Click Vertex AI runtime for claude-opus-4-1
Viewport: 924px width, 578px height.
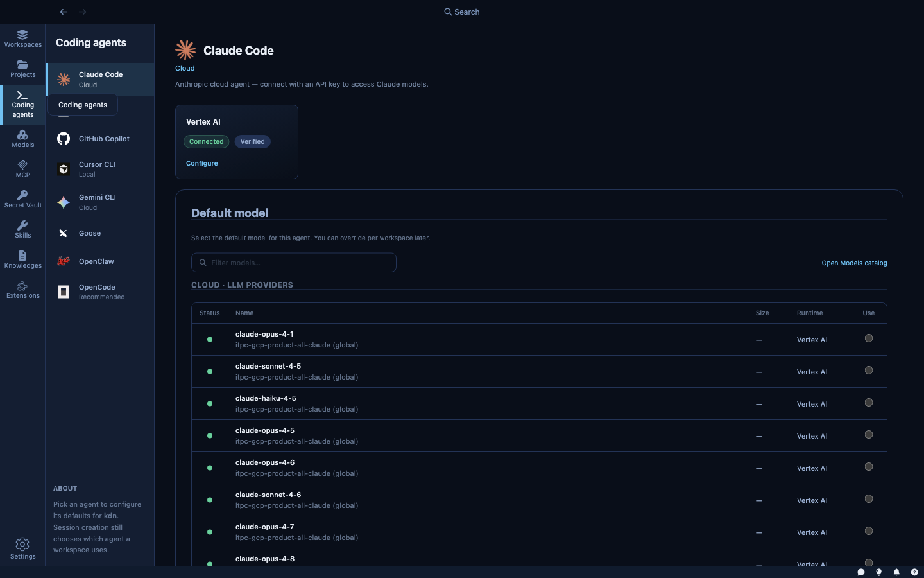[x=812, y=340]
